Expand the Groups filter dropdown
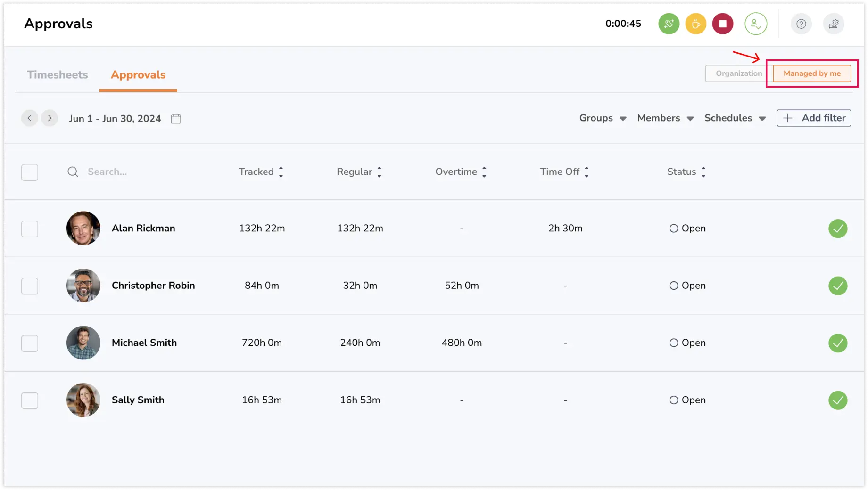Viewport: 868px width, 490px height. pos(603,118)
